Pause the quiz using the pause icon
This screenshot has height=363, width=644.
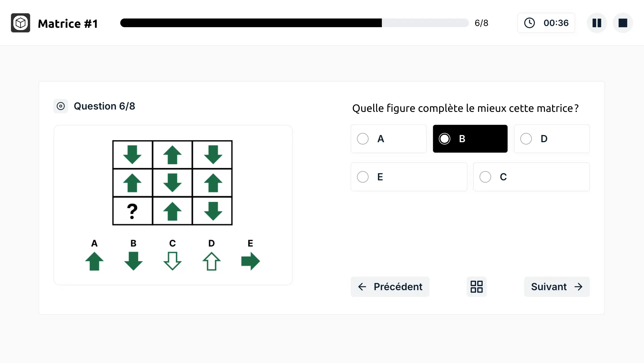click(x=597, y=23)
